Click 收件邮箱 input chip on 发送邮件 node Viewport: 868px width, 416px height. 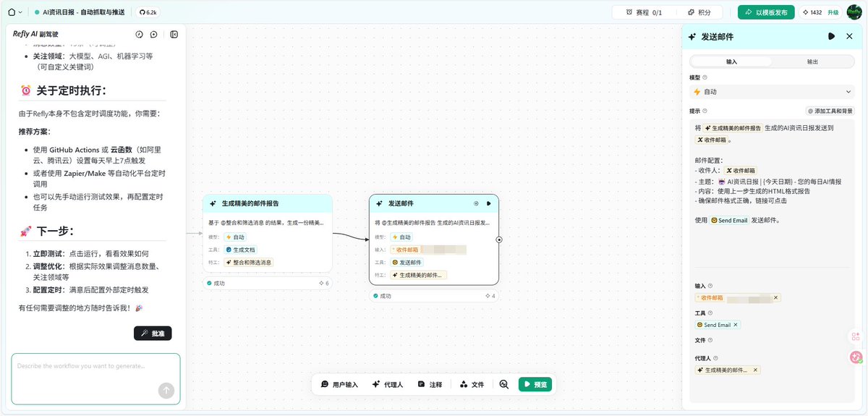pyautogui.click(x=428, y=250)
